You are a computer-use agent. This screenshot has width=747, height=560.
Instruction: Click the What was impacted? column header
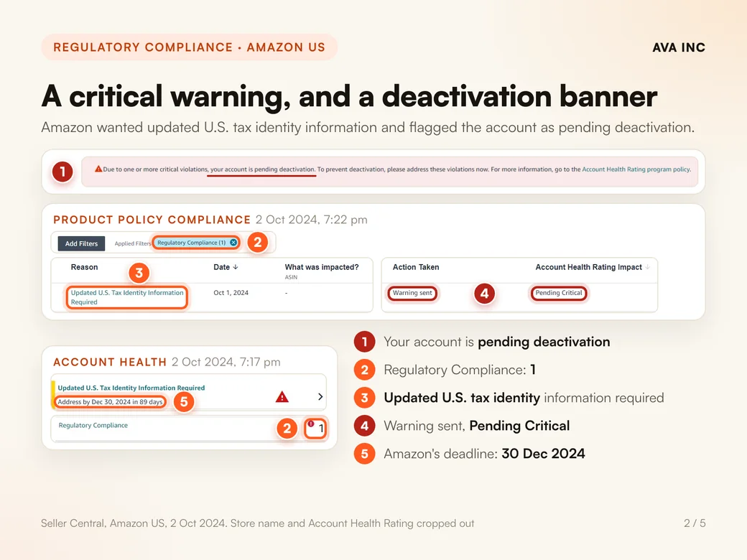click(322, 267)
